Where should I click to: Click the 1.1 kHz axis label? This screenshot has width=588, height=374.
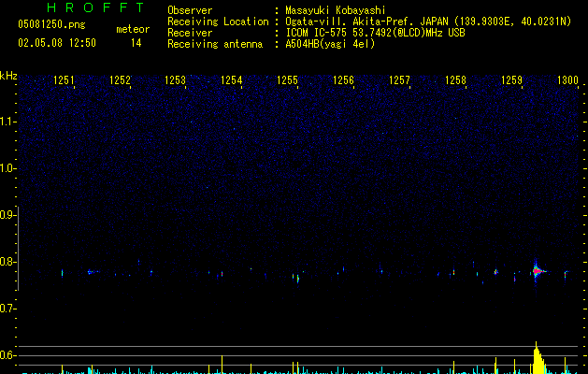pos(7,122)
